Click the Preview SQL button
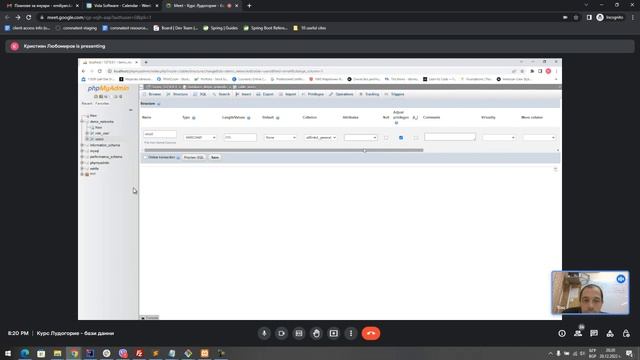 click(x=193, y=158)
